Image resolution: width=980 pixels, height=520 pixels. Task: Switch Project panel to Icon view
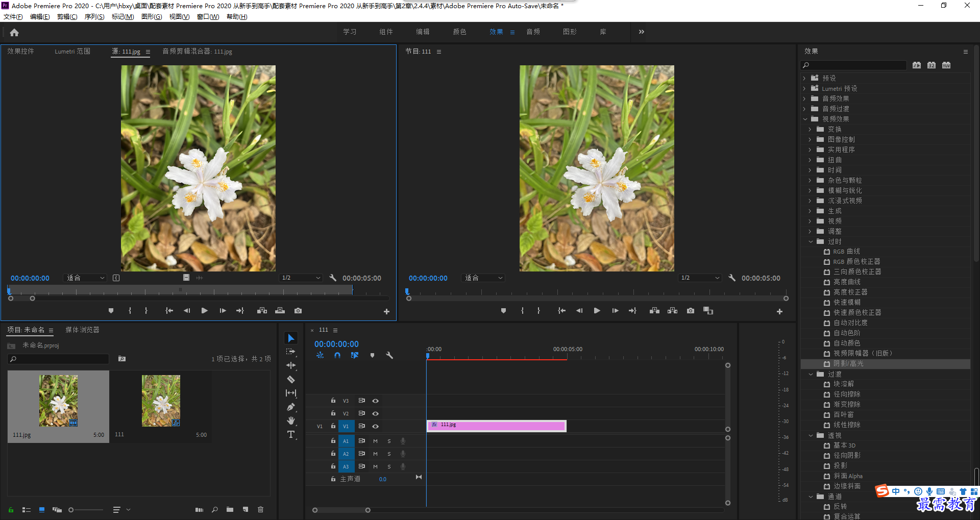[x=42, y=510]
